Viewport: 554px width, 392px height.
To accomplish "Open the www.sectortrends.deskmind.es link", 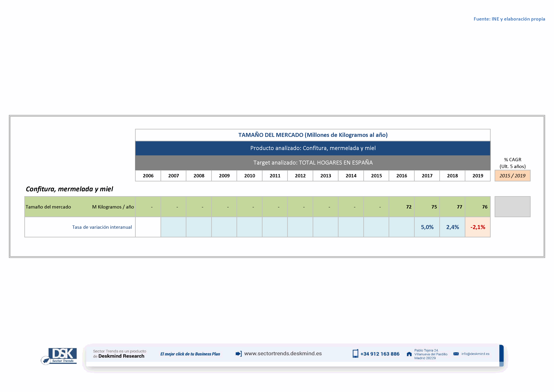I will point(283,354).
